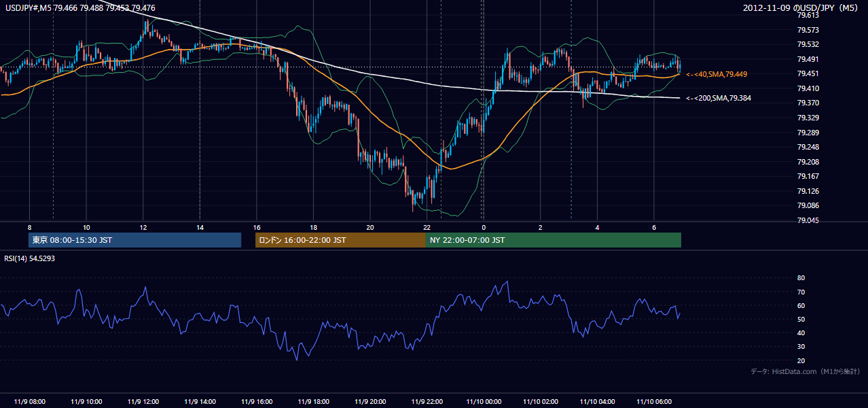Click the 11/9 08:00 date label
Viewport: 868px width, 408px height.
point(29,402)
